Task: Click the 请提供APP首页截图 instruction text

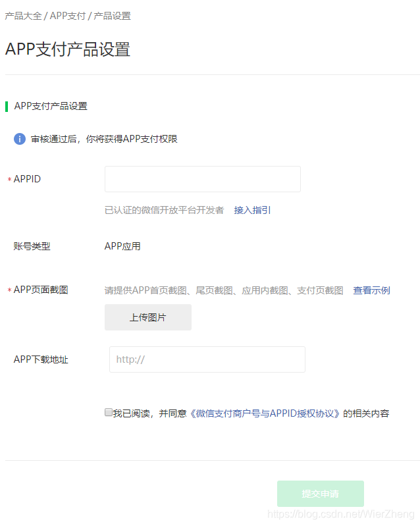Action: pyautogui.click(x=224, y=290)
